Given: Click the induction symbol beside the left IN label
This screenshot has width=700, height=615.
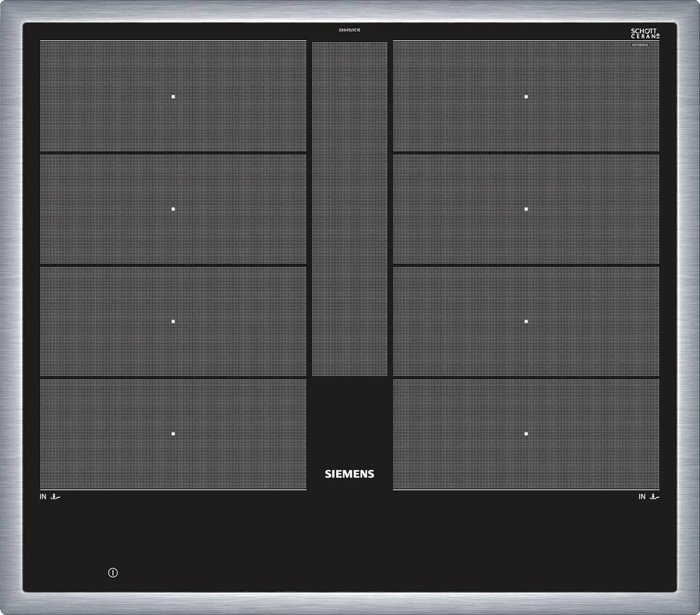Looking at the screenshot, I should pos(56,497).
